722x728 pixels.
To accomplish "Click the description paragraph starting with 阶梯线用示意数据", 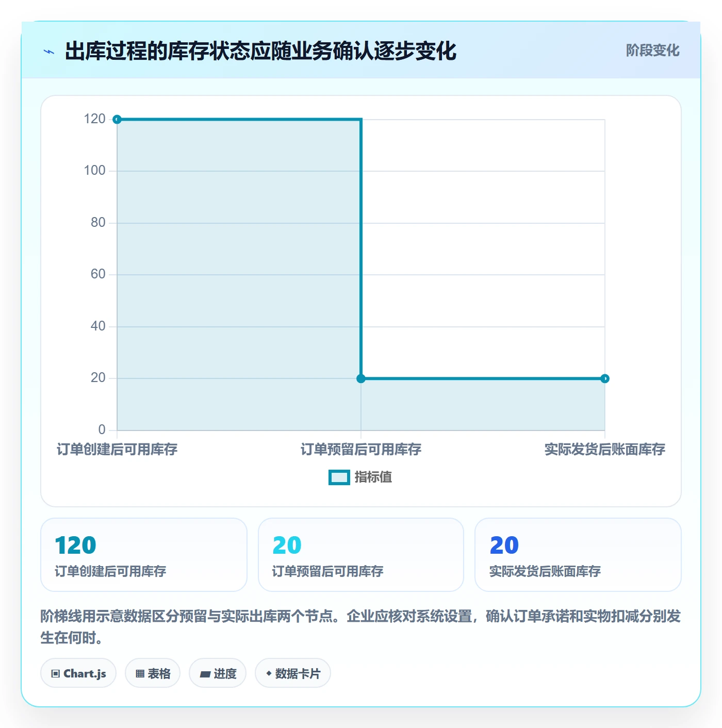I will (360, 627).
